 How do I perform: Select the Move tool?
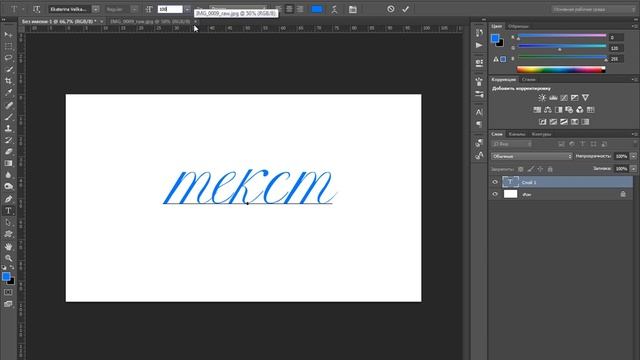8,35
